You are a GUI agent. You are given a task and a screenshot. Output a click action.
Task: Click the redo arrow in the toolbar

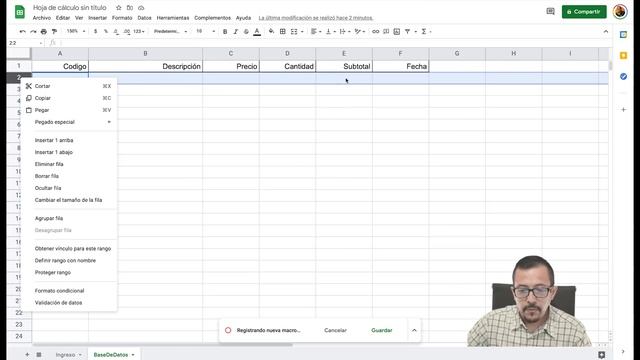coord(33,31)
